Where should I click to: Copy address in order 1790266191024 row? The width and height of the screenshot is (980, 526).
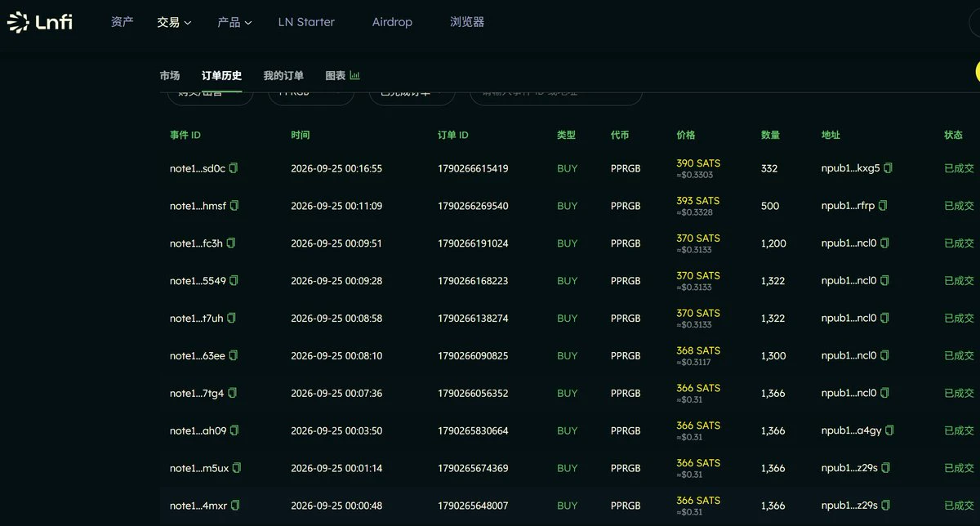pyautogui.click(x=884, y=243)
